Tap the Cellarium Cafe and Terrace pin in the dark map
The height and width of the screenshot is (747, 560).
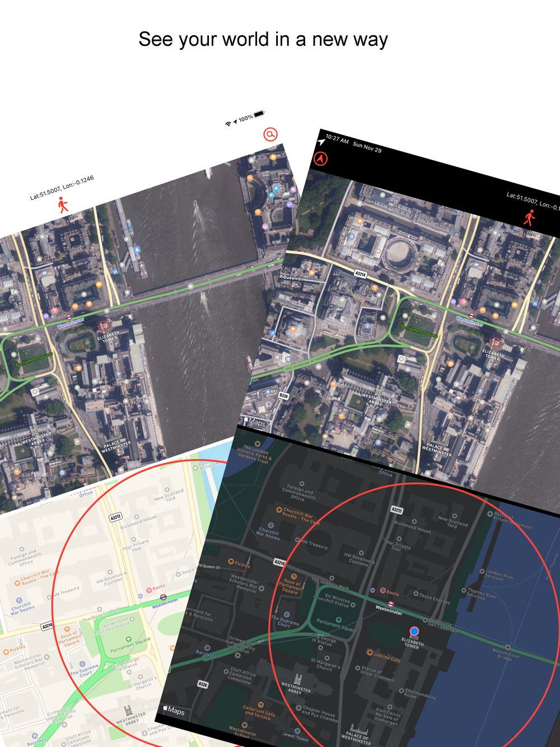[260, 704]
